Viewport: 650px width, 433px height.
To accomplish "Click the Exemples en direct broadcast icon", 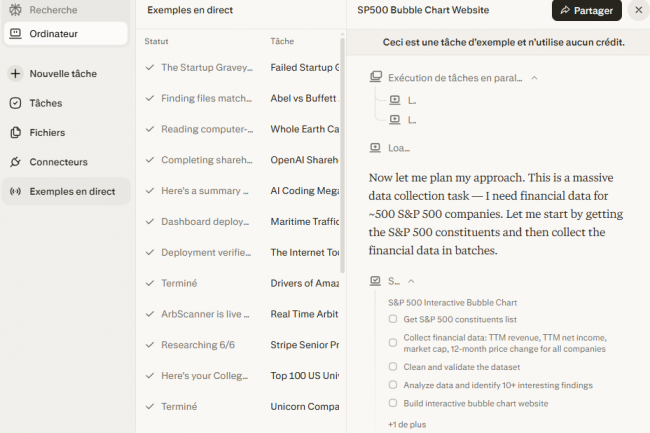I will (15, 191).
